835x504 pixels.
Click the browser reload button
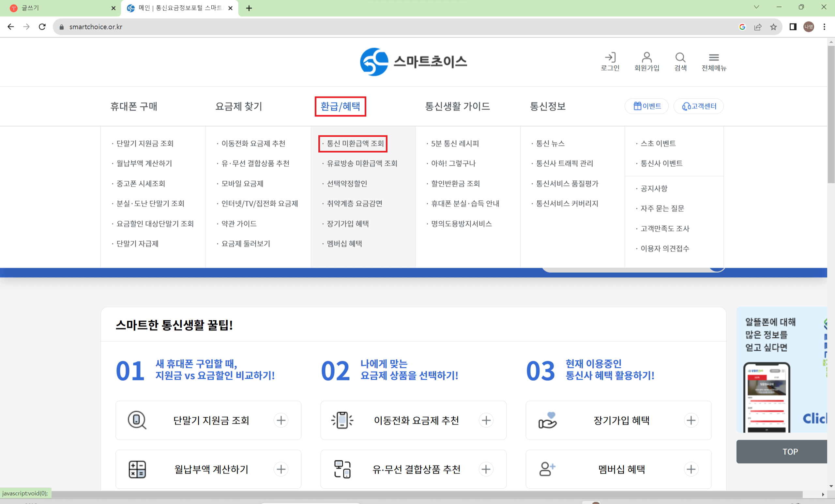coord(42,27)
